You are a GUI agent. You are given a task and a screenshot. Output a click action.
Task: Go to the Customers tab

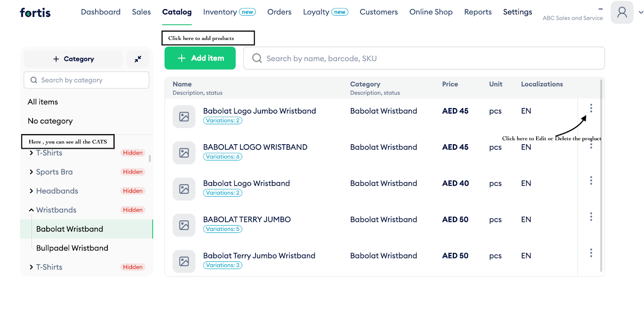(x=379, y=12)
